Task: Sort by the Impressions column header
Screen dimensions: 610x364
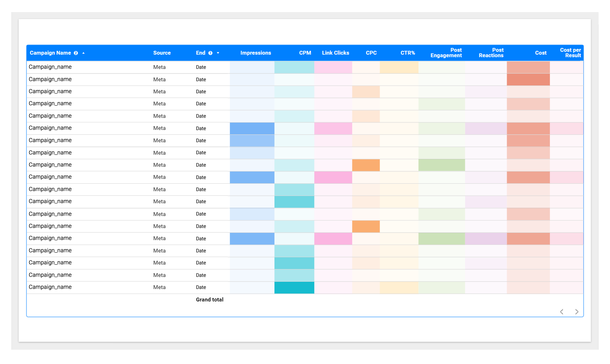Action: 256,53
